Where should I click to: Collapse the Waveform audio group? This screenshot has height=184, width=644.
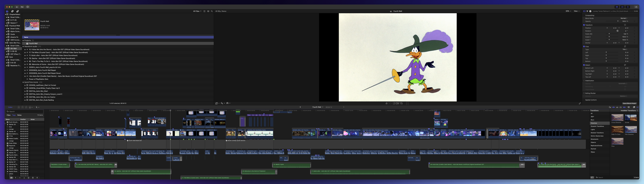tap(23, 46)
